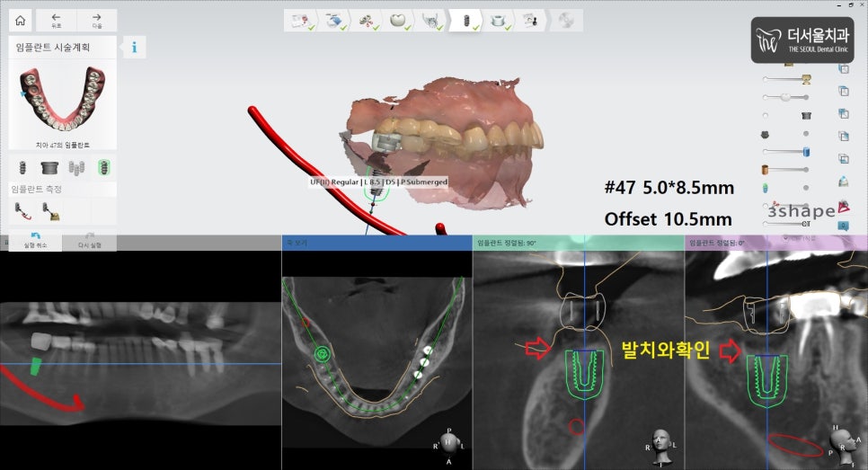This screenshot has height=470, width=868.
Task: Select the green implant outline in 90° view
Action: [585, 373]
